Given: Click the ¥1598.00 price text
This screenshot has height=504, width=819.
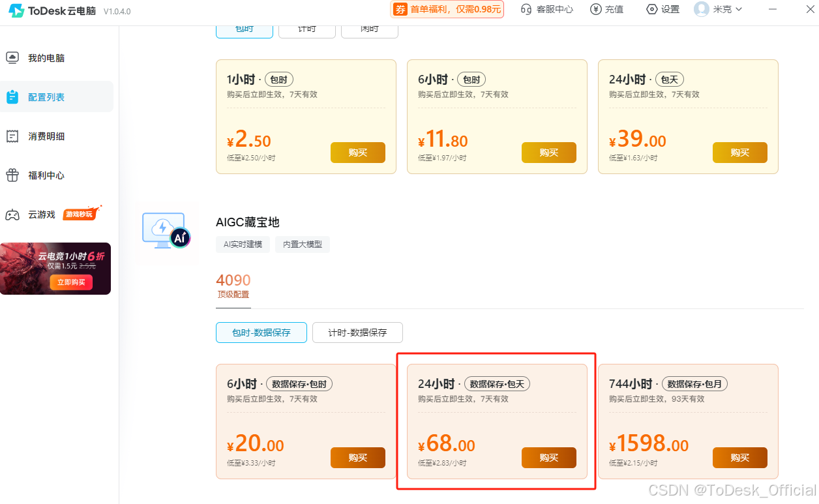Looking at the screenshot, I should tap(649, 445).
